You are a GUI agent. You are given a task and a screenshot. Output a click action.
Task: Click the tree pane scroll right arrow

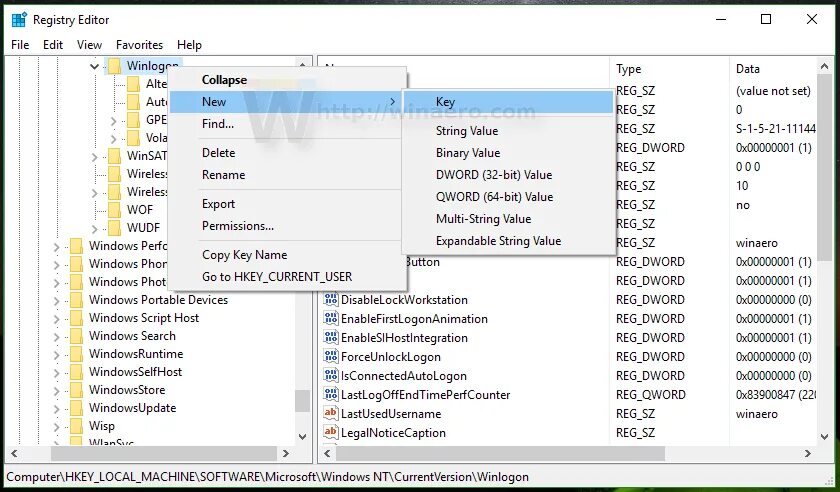[x=286, y=453]
